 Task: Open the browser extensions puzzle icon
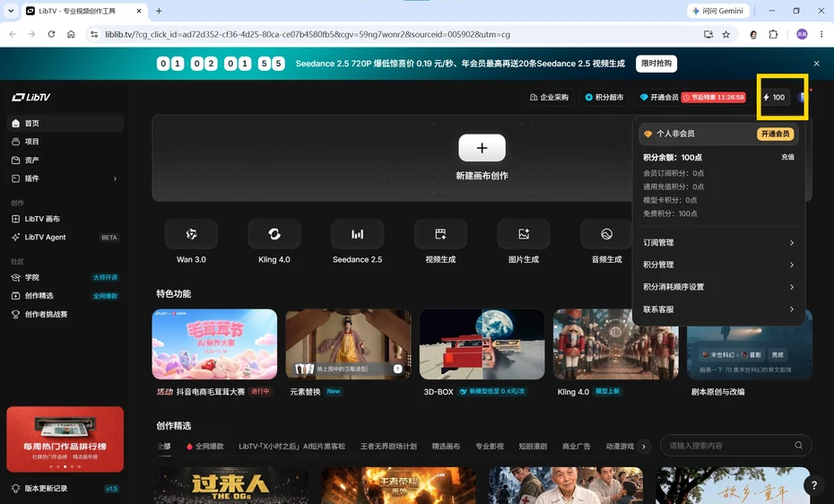click(773, 34)
